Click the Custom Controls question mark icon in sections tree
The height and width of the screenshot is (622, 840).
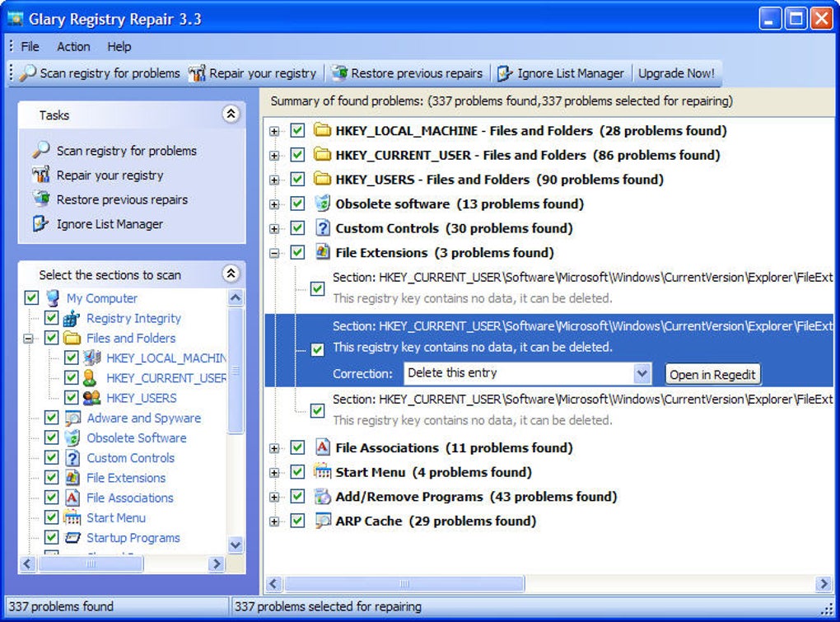click(x=72, y=457)
